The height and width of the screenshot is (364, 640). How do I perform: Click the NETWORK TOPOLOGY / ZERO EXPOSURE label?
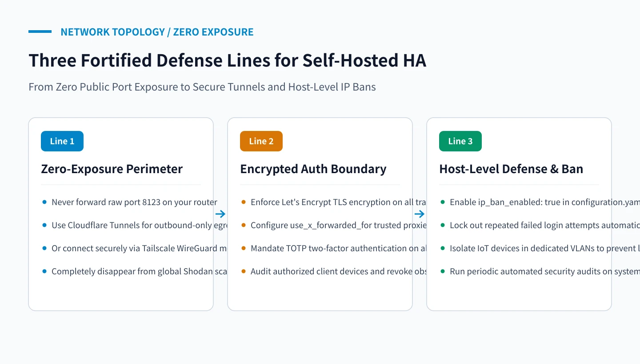tap(157, 32)
